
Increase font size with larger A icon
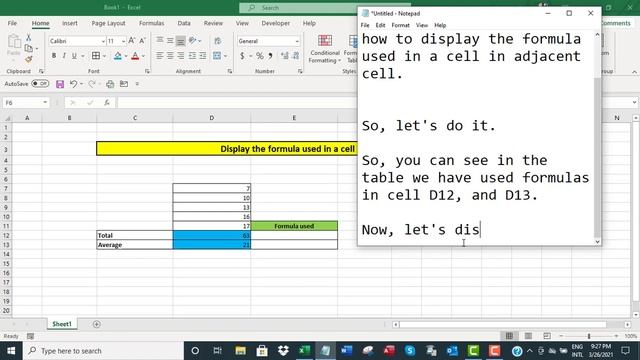131,41
